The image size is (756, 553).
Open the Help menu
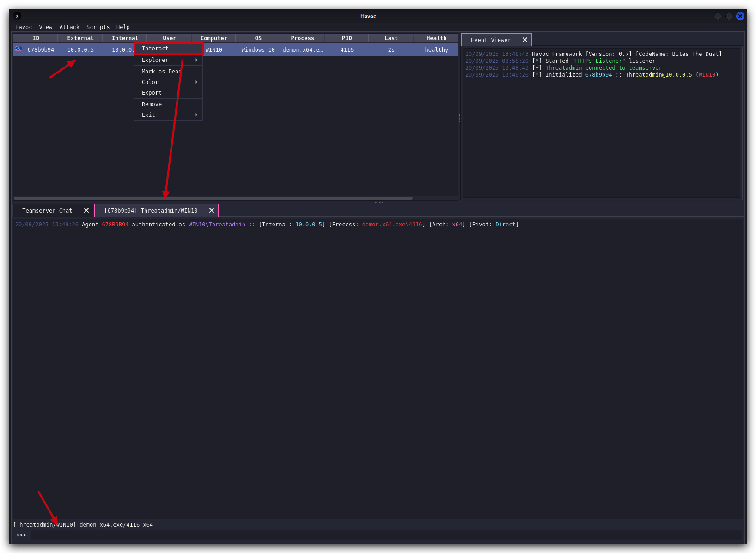[x=123, y=27]
